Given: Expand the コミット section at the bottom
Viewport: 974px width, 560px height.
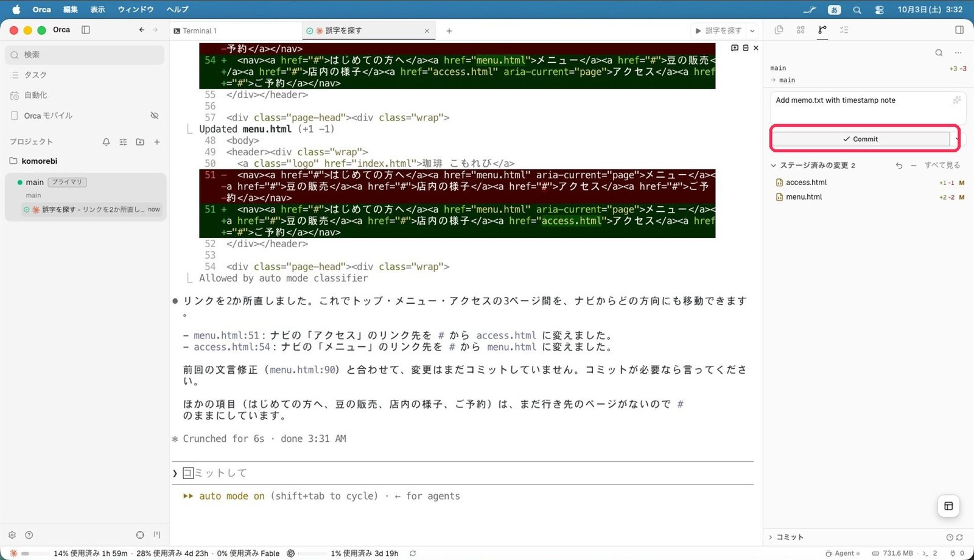Looking at the screenshot, I should [x=786, y=537].
